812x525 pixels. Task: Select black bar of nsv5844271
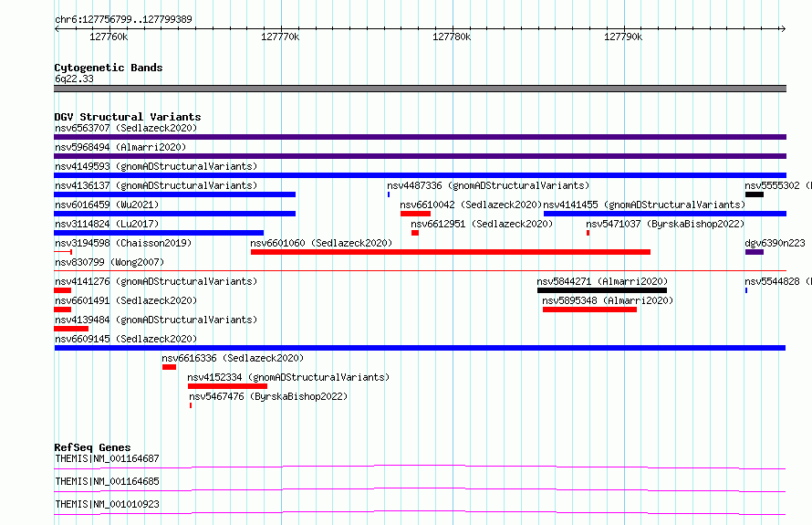602,290
